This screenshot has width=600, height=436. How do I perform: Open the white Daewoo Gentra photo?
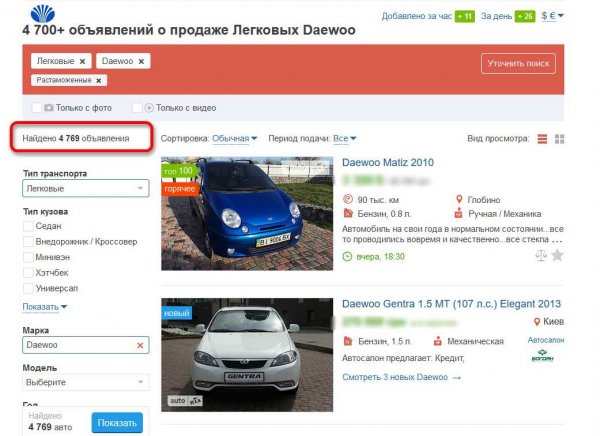[x=247, y=355]
